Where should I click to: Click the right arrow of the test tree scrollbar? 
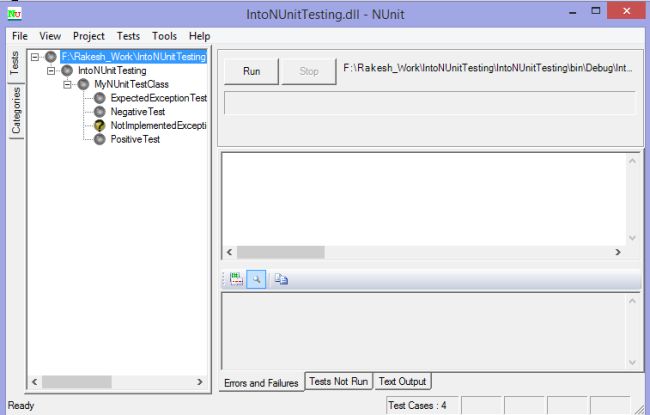[200, 382]
